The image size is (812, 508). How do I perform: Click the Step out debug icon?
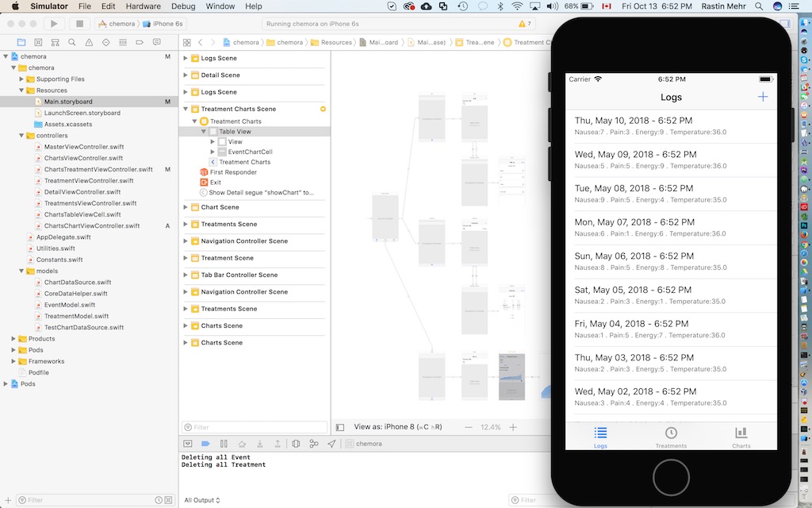pyautogui.click(x=278, y=444)
